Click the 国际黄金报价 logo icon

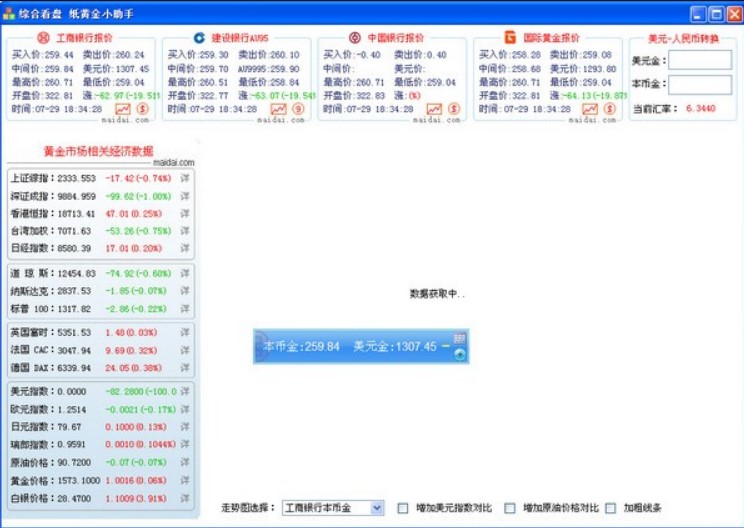(x=510, y=37)
